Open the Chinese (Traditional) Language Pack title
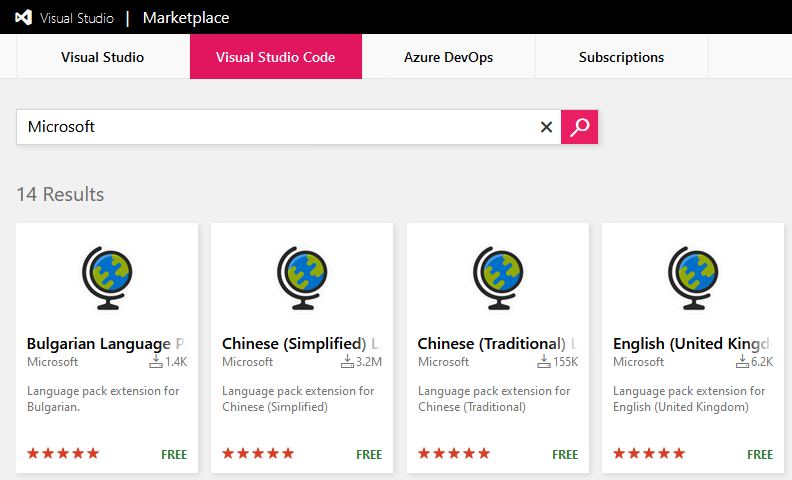The width and height of the screenshot is (792, 480). (x=498, y=344)
